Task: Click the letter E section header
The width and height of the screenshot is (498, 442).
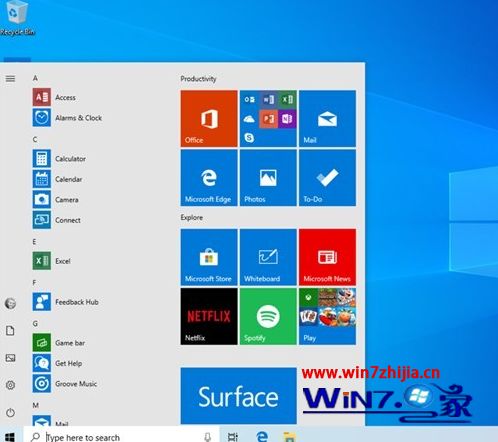Action: coord(34,242)
